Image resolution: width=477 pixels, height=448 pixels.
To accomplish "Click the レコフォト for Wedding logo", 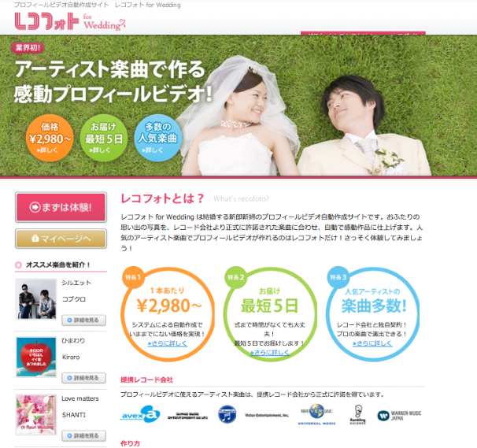I will click(x=70, y=21).
